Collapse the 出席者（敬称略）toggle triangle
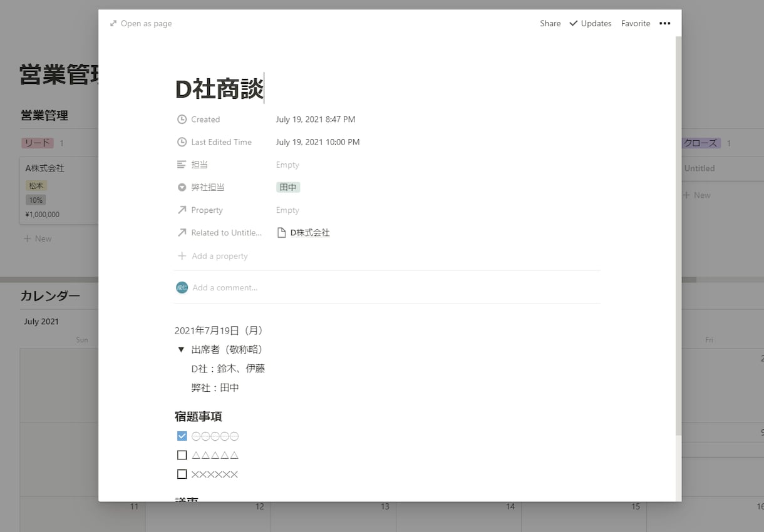 coord(181,349)
